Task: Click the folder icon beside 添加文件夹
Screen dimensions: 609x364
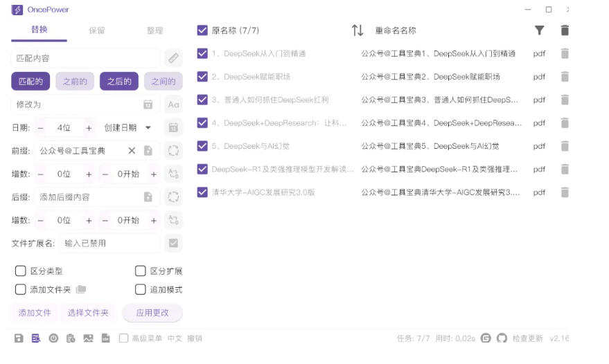Action: [81, 289]
